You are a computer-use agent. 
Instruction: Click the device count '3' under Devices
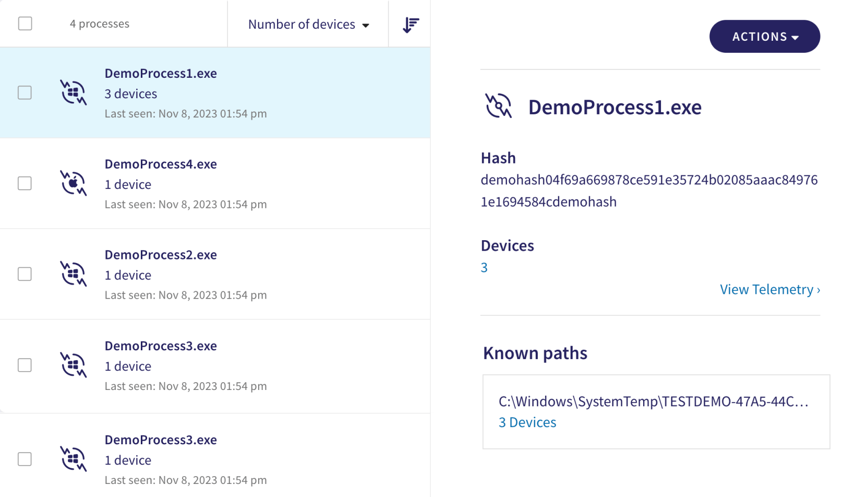tap(484, 268)
